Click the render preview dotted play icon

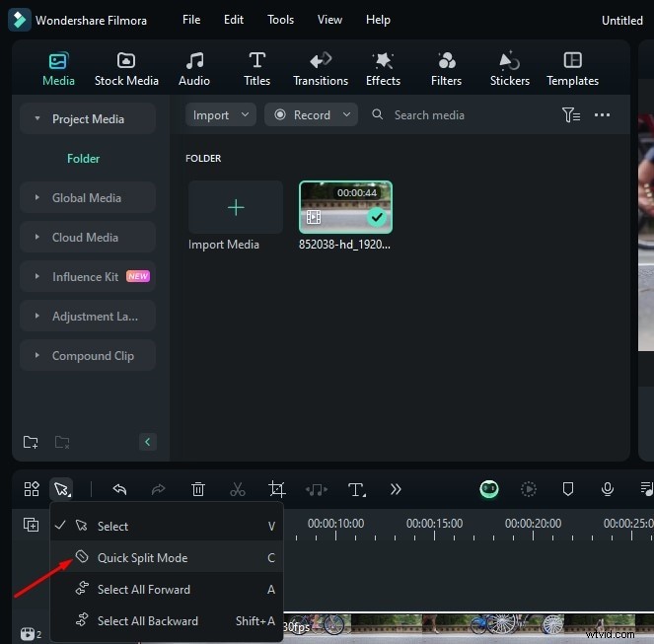529,489
